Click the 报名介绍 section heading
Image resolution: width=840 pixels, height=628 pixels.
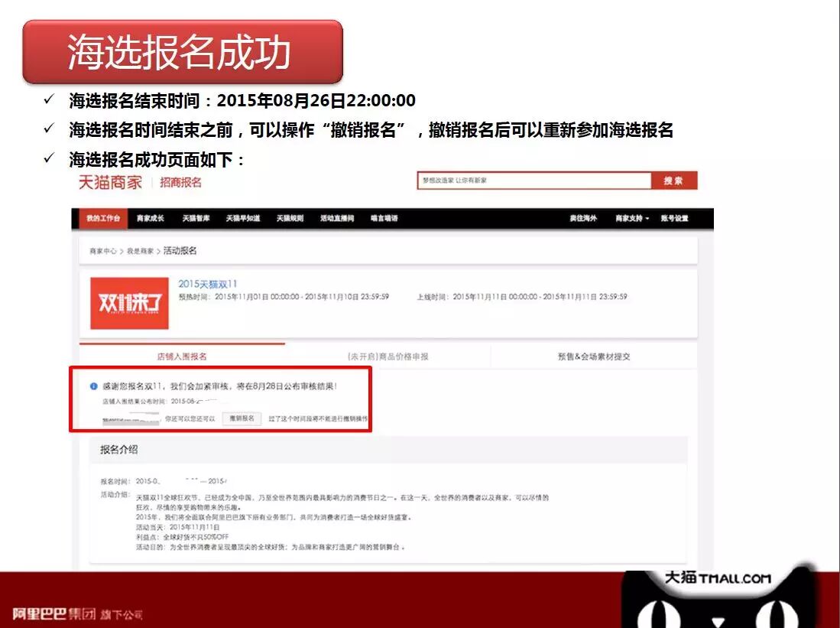click(119, 450)
